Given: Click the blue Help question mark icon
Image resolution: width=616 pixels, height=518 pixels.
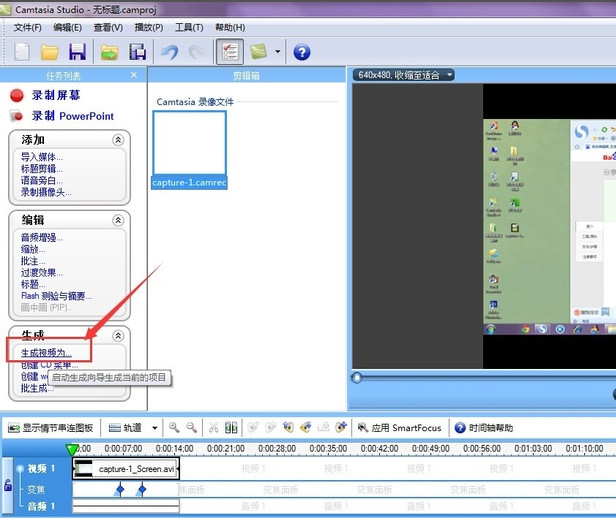Looking at the screenshot, I should (301, 52).
